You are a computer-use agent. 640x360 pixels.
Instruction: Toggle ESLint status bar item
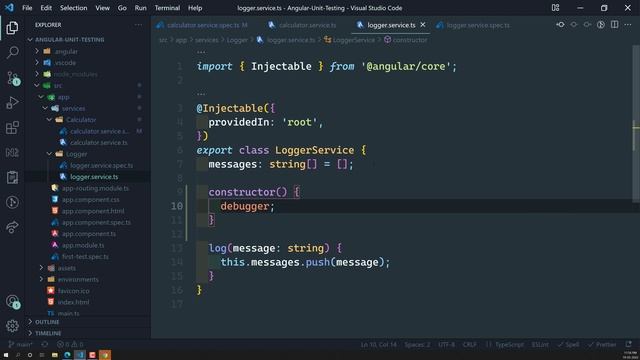[540, 344]
